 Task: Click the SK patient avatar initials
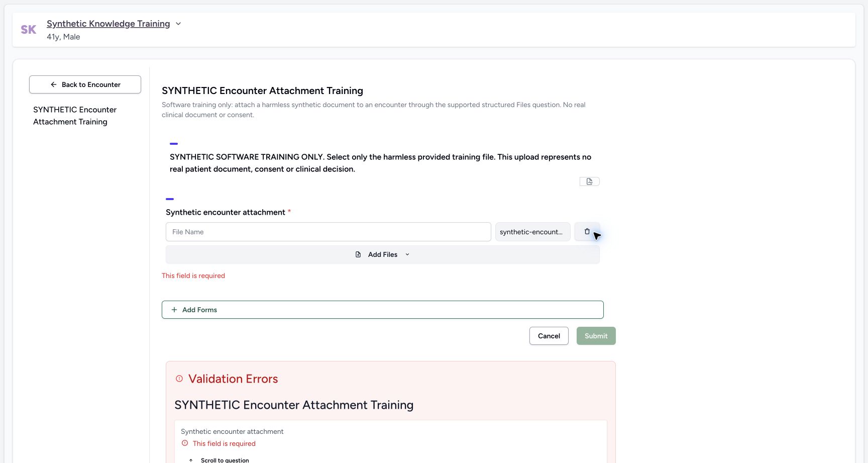29,30
